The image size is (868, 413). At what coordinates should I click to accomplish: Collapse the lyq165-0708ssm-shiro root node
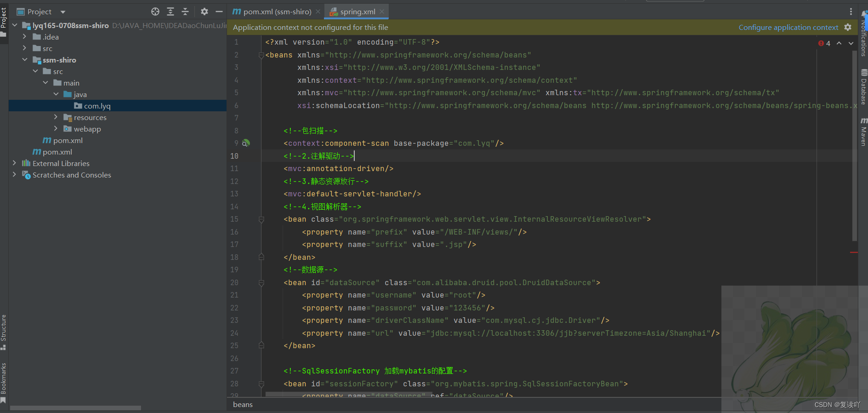(x=15, y=25)
